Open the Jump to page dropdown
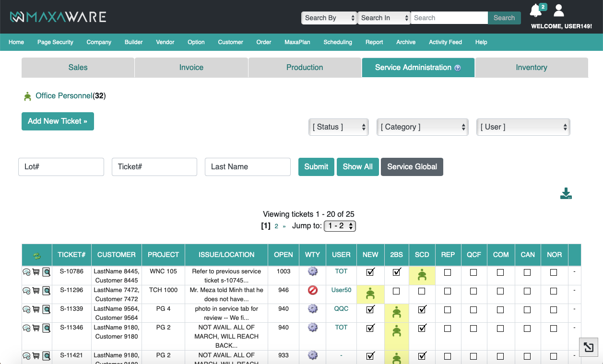The height and width of the screenshot is (364, 603). click(340, 226)
